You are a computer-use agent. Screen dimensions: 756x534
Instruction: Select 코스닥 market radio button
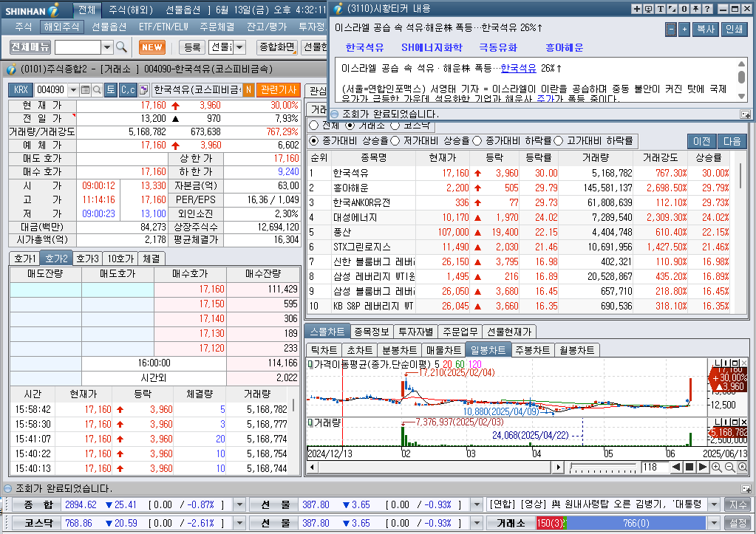click(395, 126)
